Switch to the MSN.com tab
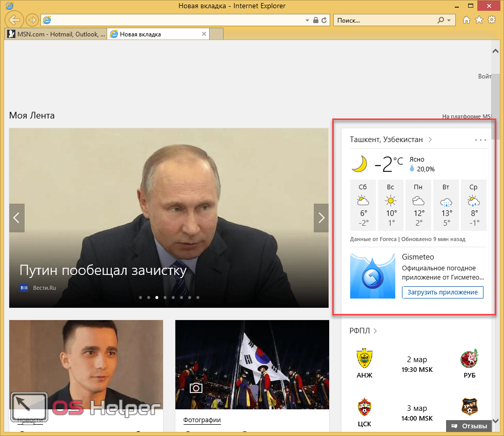 click(55, 34)
